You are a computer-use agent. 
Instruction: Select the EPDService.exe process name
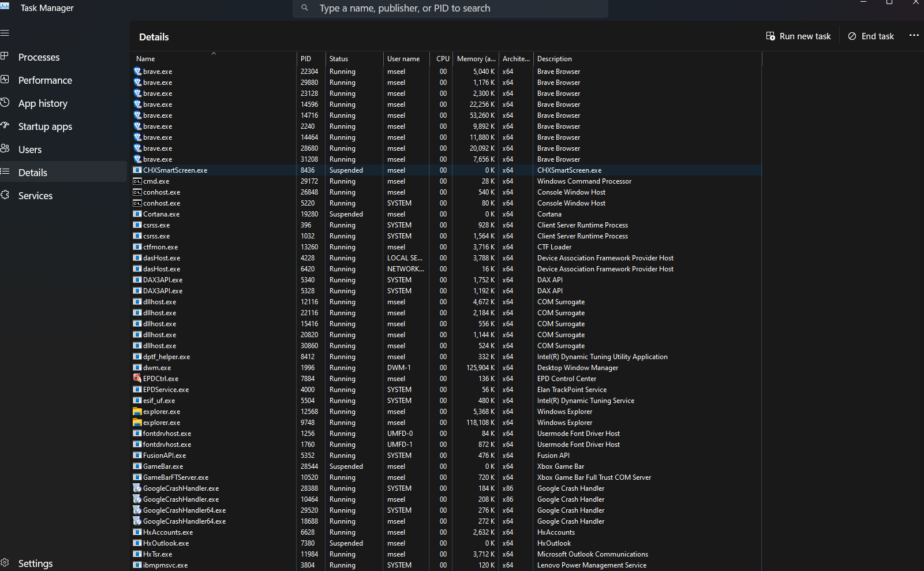click(166, 390)
